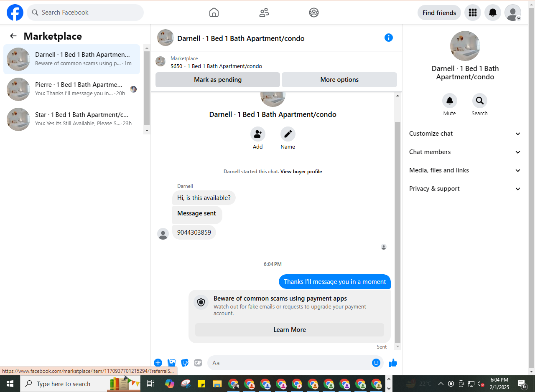Image resolution: width=535 pixels, height=392 pixels.
Task: Click the taskbar clock showing 6:04 PM
Action: pyautogui.click(x=499, y=384)
